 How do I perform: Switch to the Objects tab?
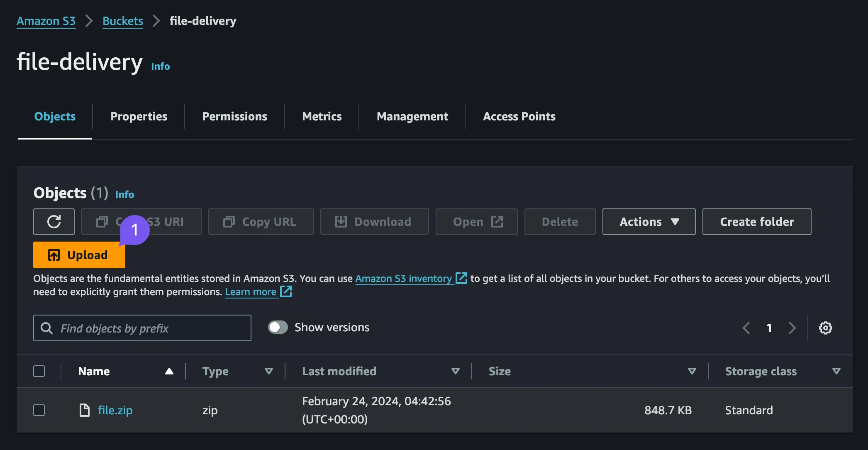55,116
